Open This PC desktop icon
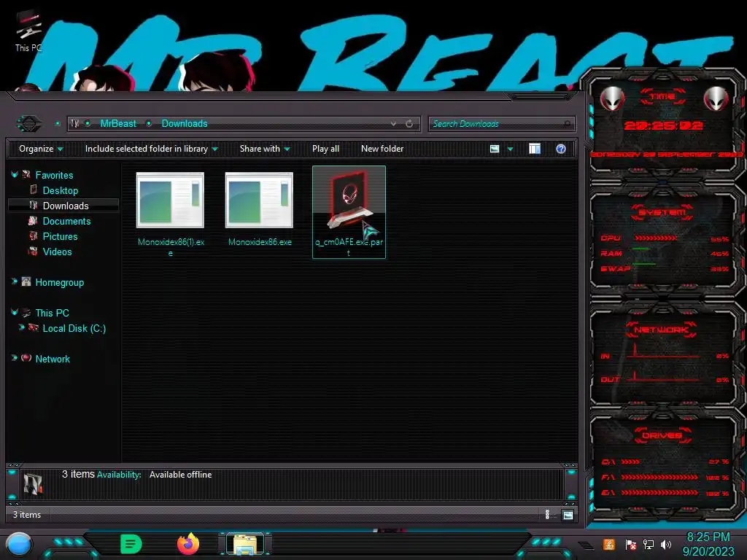 coord(28,31)
